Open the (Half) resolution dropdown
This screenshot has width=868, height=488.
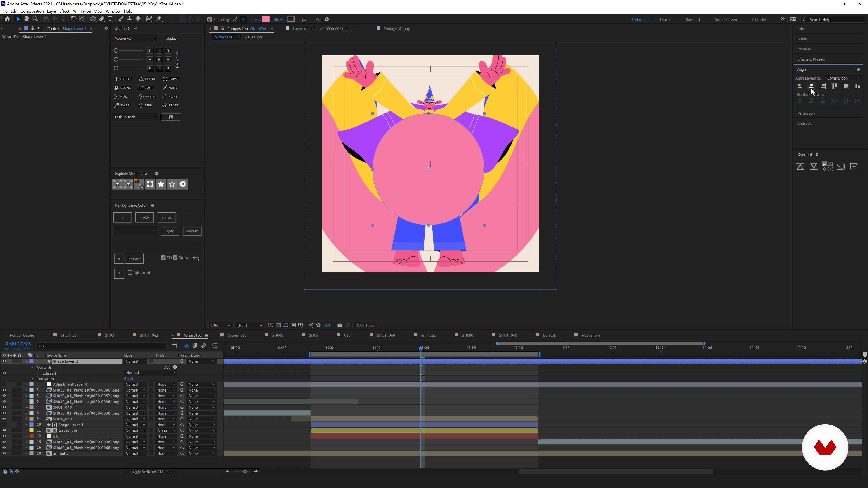[249, 325]
